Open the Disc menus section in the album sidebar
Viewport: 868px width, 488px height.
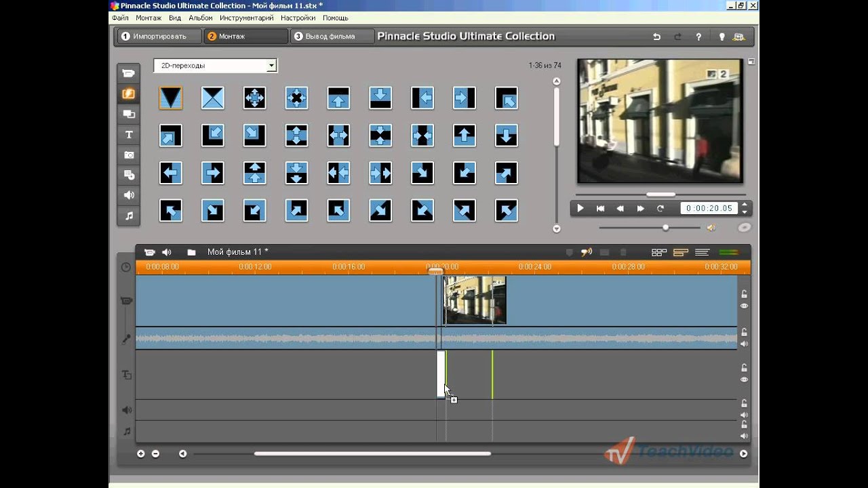pyautogui.click(x=128, y=175)
